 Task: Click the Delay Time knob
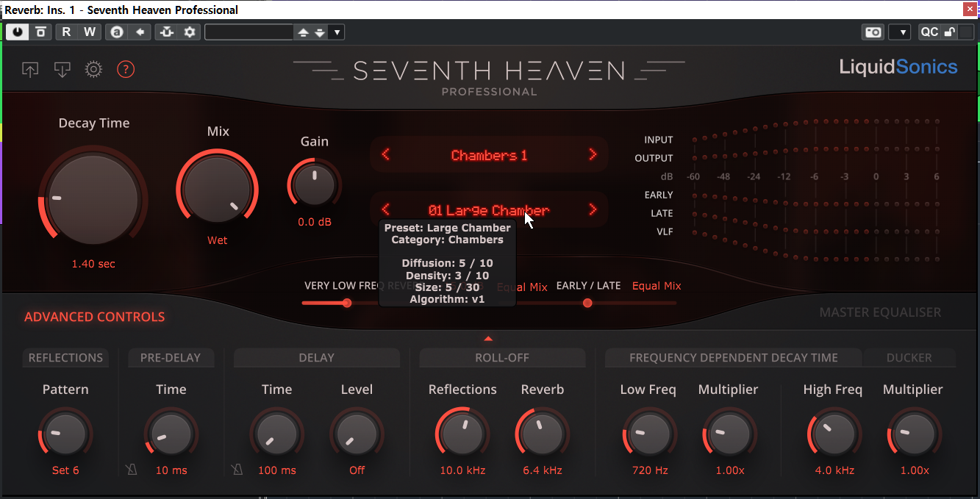pos(276,434)
